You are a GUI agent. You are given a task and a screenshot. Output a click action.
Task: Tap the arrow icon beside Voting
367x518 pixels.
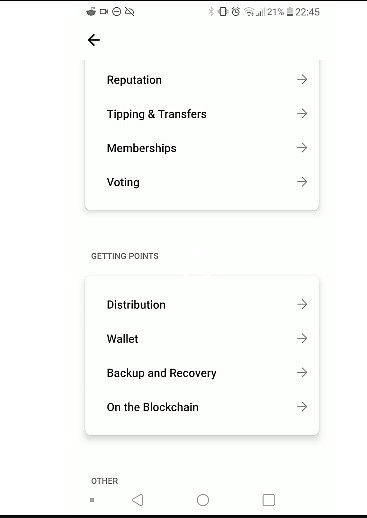[302, 182]
